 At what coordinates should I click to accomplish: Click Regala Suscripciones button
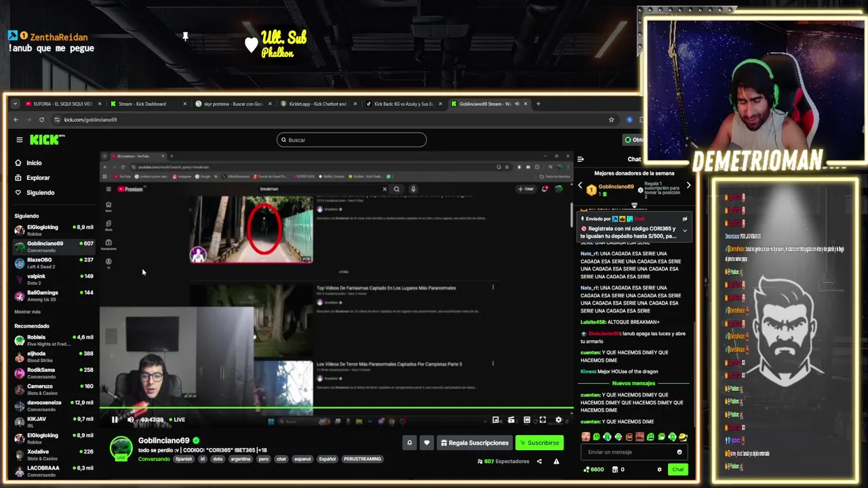[475, 443]
